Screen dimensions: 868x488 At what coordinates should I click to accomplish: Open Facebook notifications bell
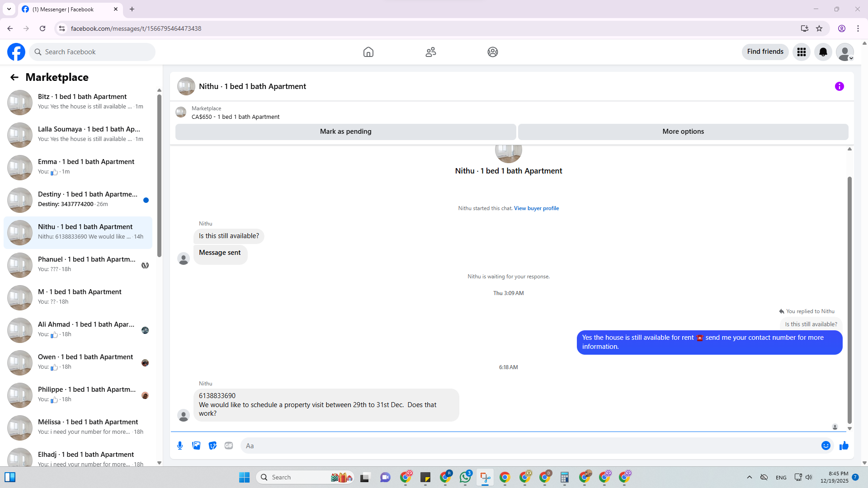tap(823, 52)
